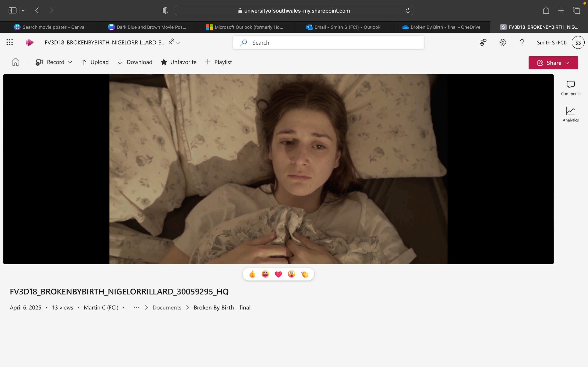Toggle the Safari sidebar
The width and height of the screenshot is (588, 367).
pos(12,10)
